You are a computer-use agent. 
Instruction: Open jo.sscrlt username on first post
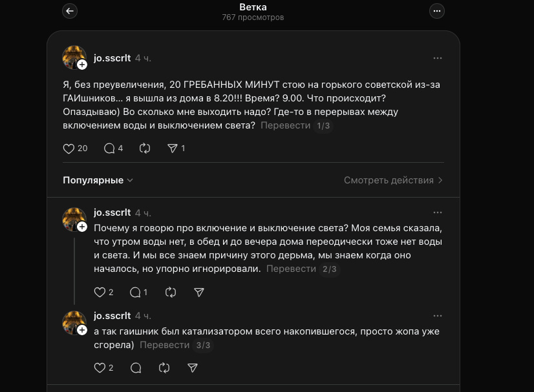coord(112,58)
